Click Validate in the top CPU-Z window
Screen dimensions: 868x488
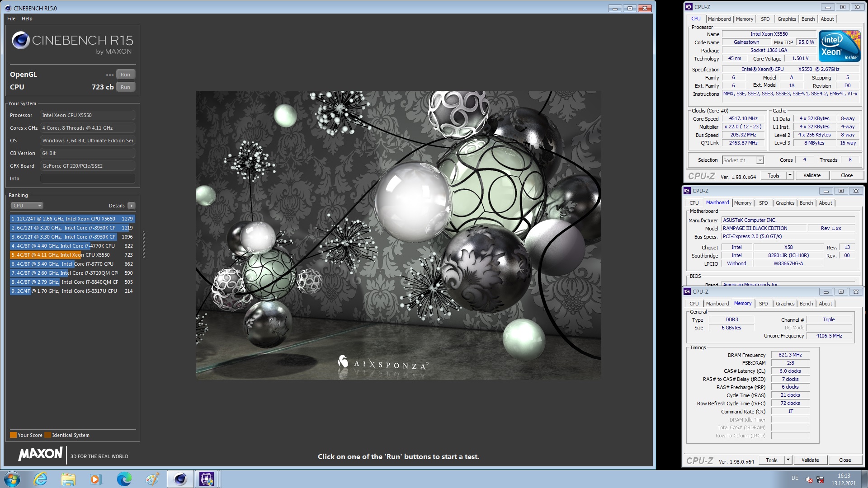[812, 175]
